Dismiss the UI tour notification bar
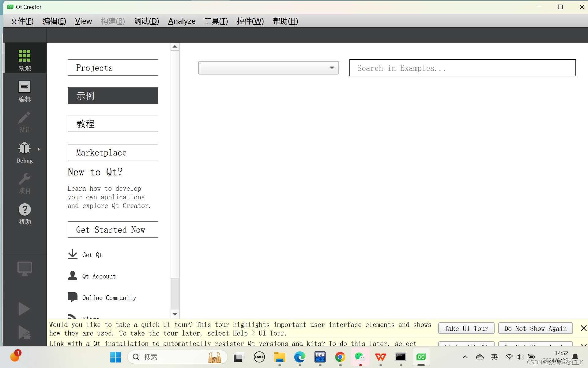 pyautogui.click(x=583, y=328)
